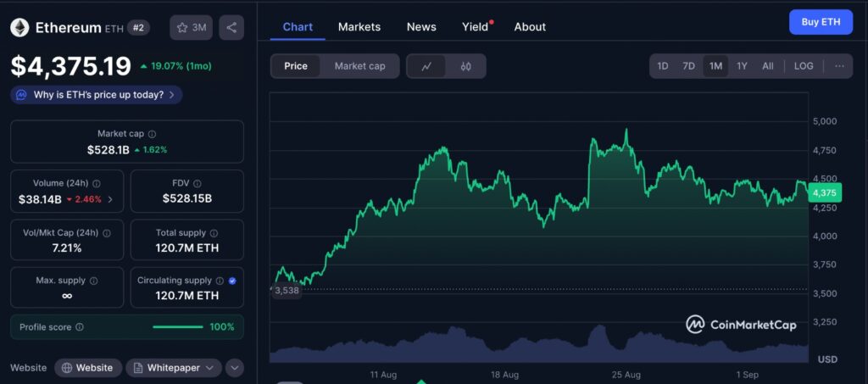Select the All time range
This screenshot has height=384, width=868.
click(768, 66)
